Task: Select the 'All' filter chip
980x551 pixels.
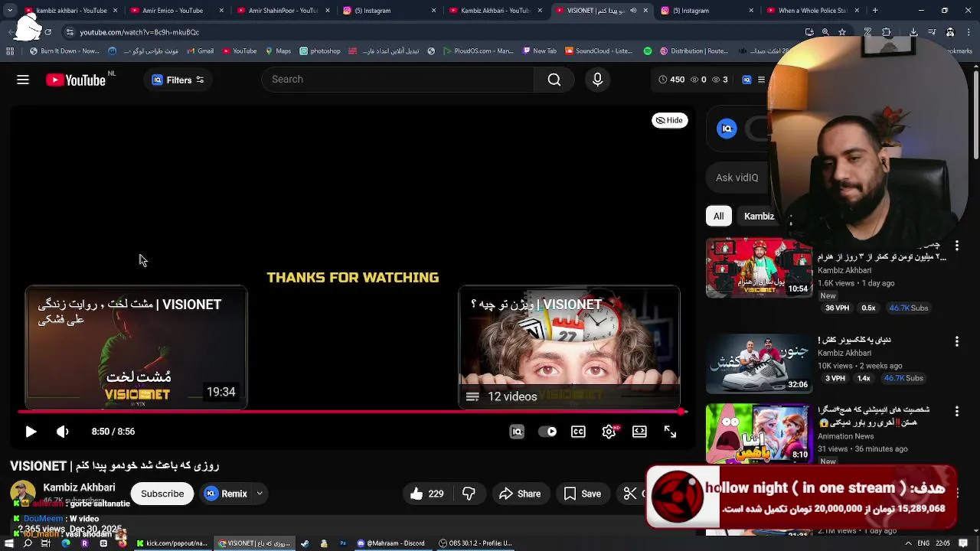Action: [x=718, y=217]
